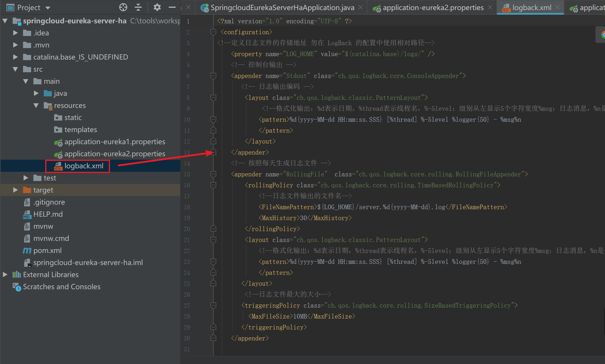This screenshot has width=605, height=364.
Task: Fold the RollingFile appender on line 15
Action: pos(213,174)
